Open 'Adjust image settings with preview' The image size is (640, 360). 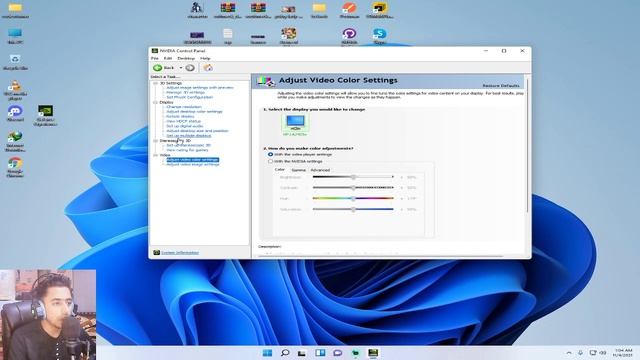200,88
